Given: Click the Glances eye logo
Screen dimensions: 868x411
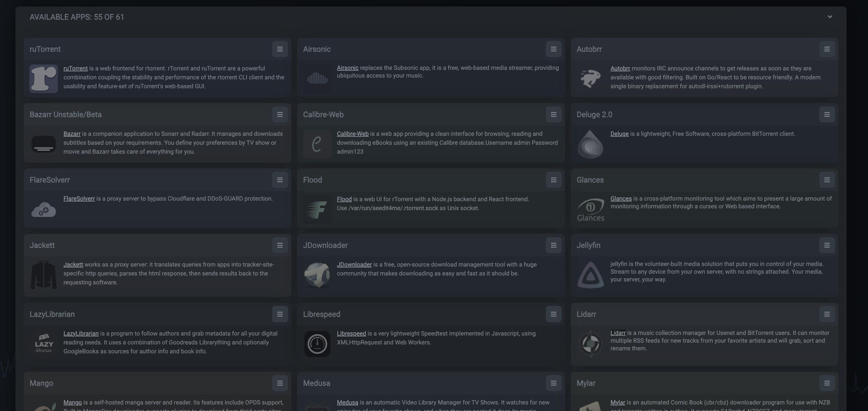Looking at the screenshot, I should click(x=591, y=209).
